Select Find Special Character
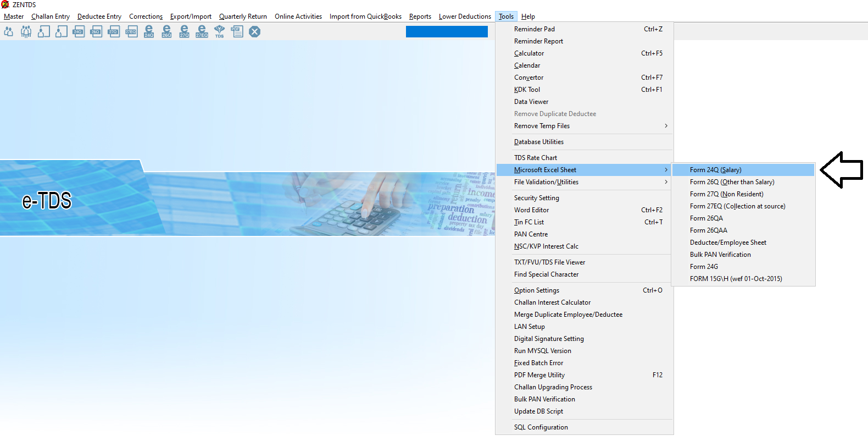Image resolution: width=868 pixels, height=446 pixels. pos(585,274)
